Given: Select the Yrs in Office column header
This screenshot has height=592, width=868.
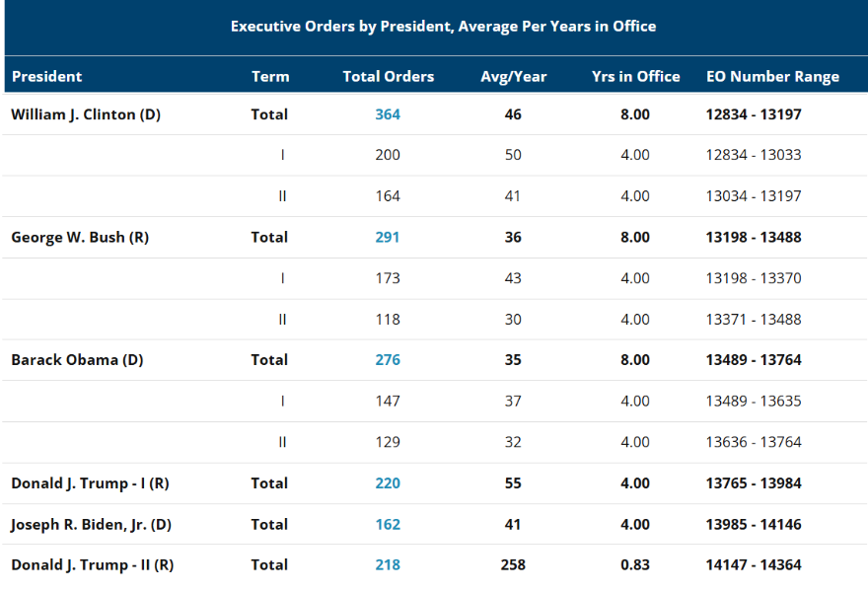Looking at the screenshot, I should 635,76.
